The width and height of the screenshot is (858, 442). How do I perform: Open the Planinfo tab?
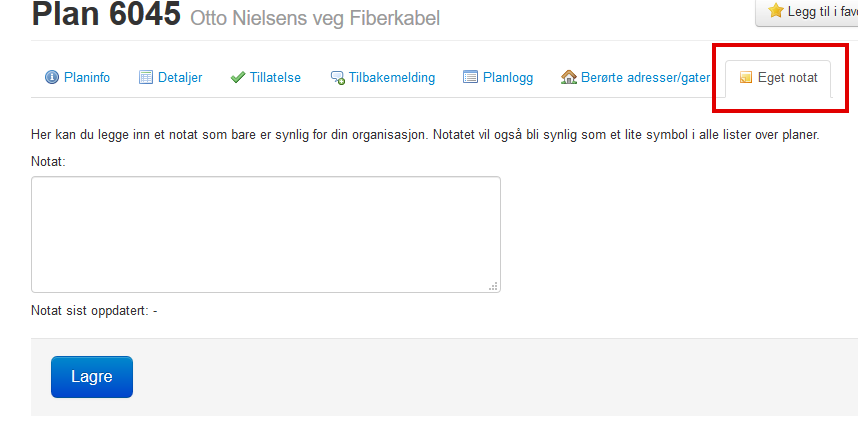(x=86, y=78)
